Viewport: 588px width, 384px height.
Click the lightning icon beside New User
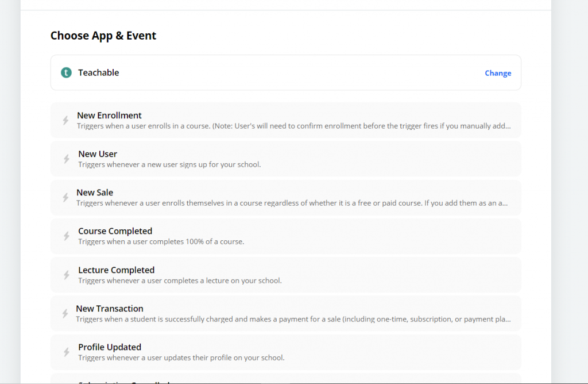coord(67,159)
